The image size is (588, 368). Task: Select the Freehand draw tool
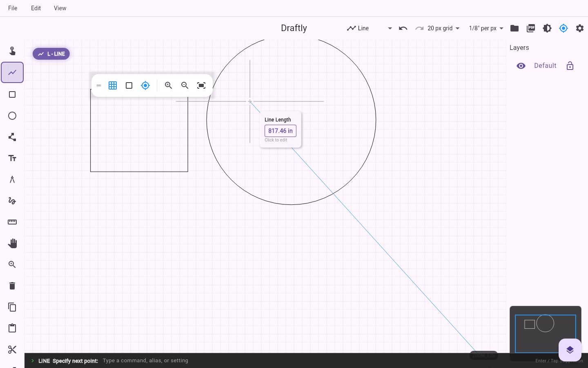[x=12, y=201]
